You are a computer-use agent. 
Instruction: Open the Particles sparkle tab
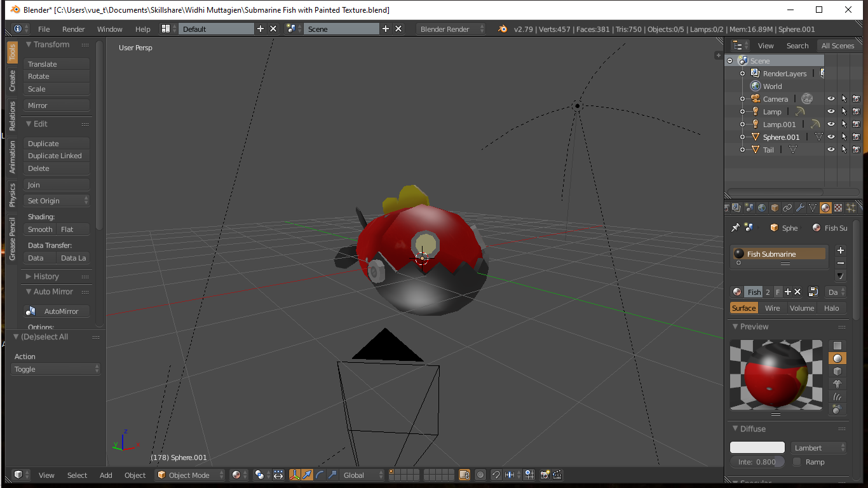tap(851, 207)
